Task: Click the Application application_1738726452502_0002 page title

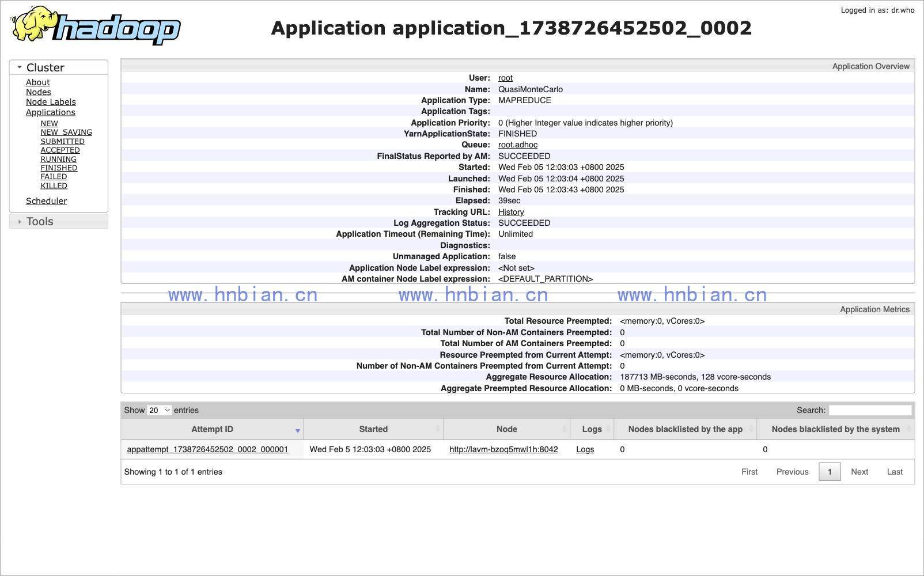Action: coord(512,28)
